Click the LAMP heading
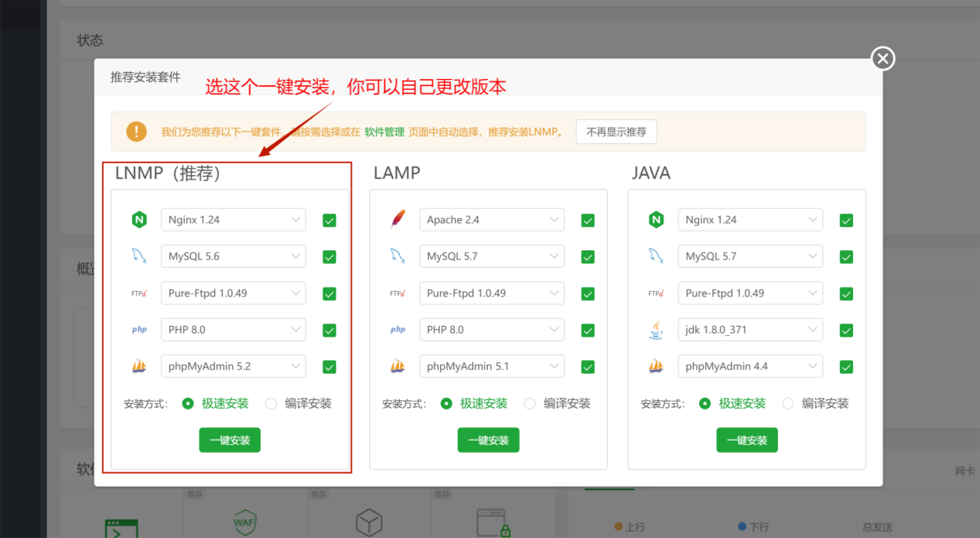 pos(397,173)
